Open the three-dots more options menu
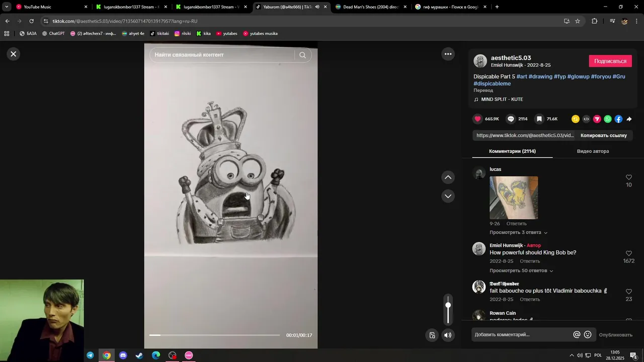644x362 pixels. click(x=448, y=54)
